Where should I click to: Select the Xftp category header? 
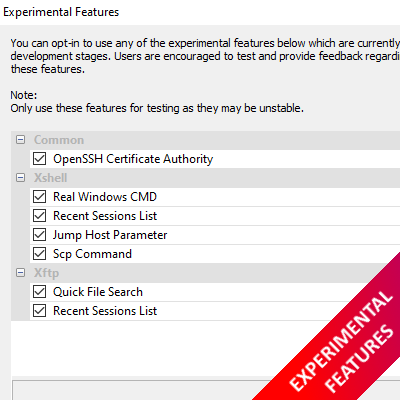click(46, 273)
